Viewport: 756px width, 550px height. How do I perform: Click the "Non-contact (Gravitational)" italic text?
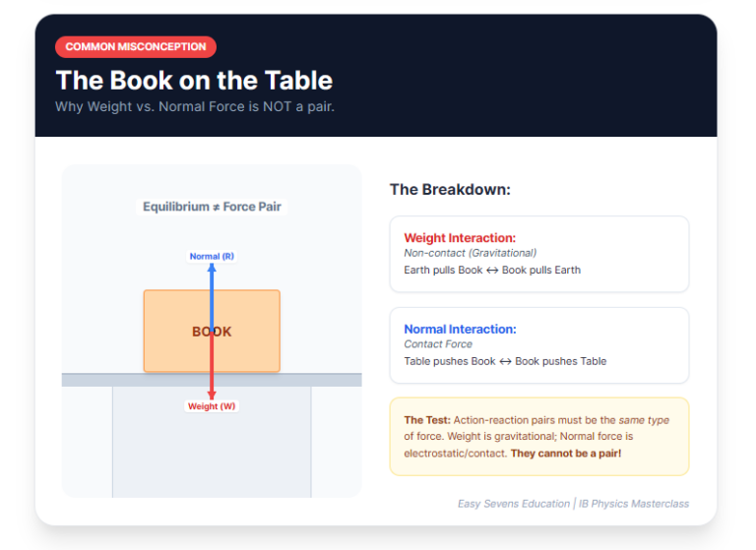point(470,253)
